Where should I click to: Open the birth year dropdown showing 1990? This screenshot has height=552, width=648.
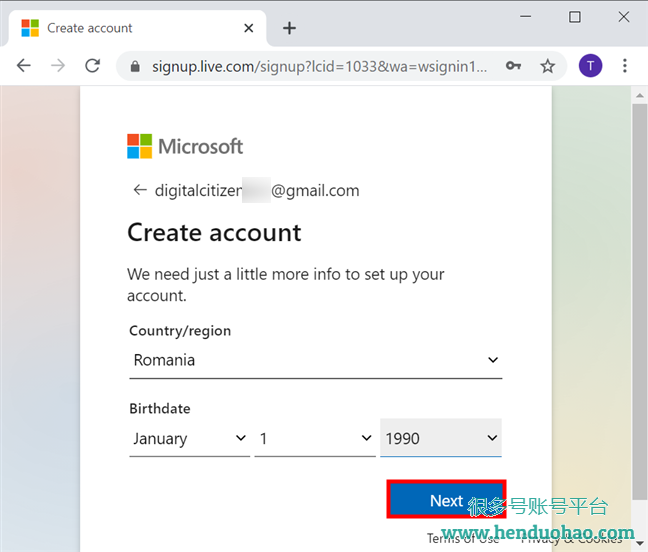(441, 438)
